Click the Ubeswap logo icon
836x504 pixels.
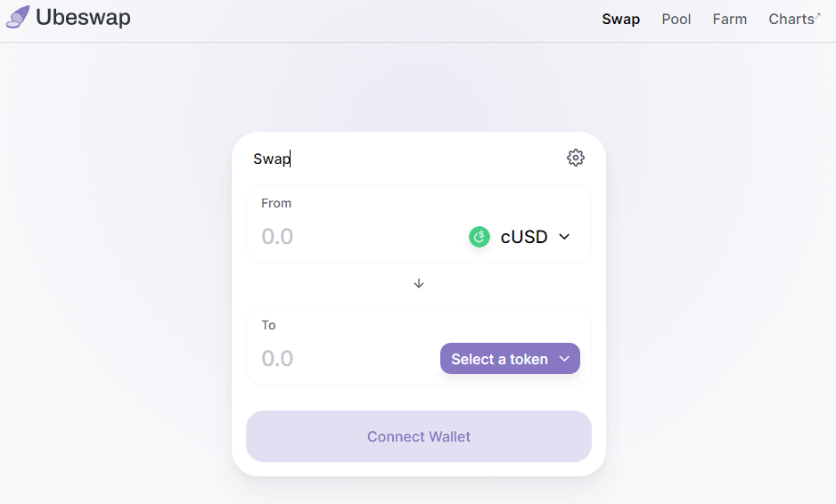(x=18, y=17)
